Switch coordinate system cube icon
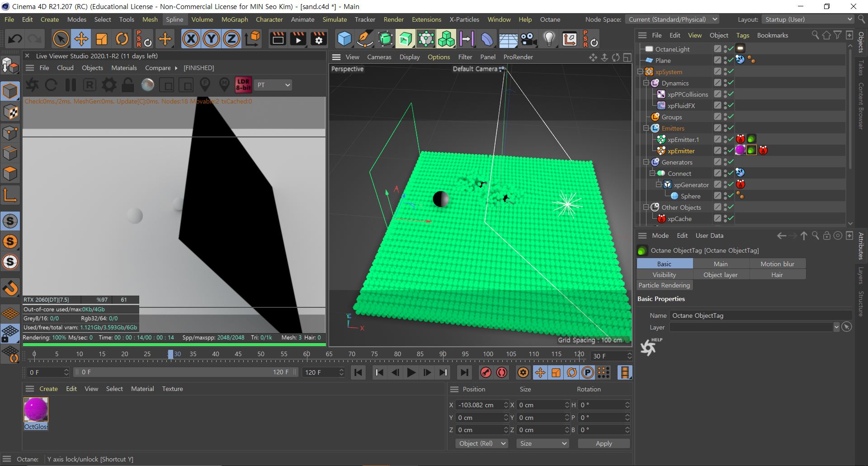The width and height of the screenshot is (868, 466). pos(253,39)
